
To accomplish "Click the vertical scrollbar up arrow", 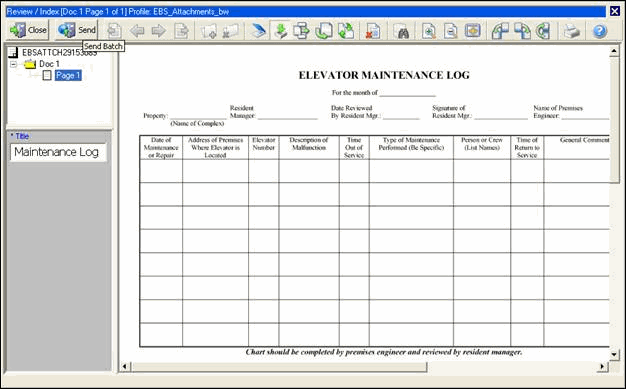I will pos(614,51).
